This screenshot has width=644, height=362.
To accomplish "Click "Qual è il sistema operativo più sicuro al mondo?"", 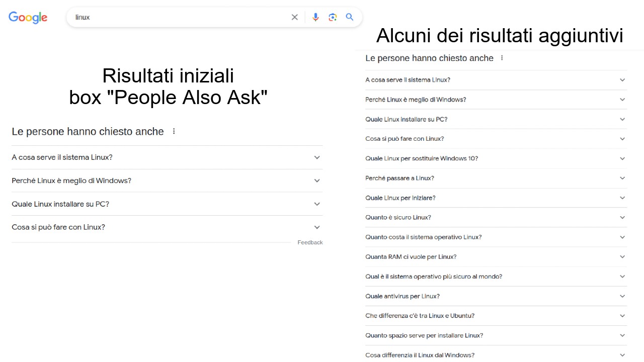I will click(x=434, y=276).
